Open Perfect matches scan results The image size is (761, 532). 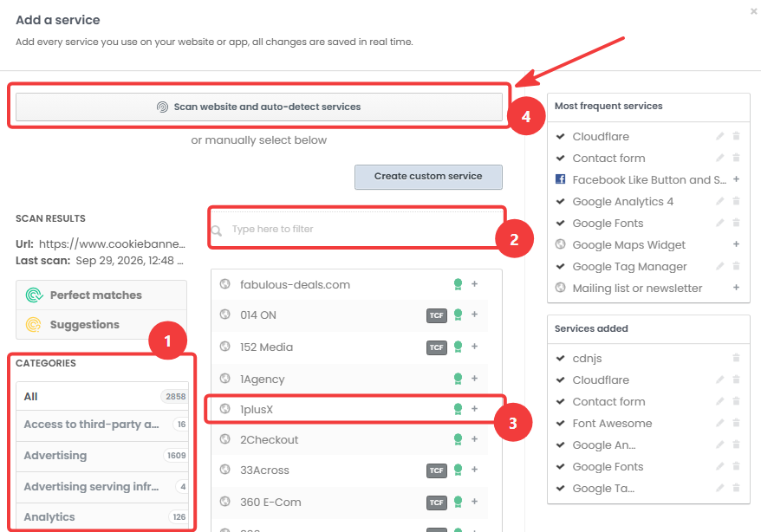pyautogui.click(x=101, y=295)
